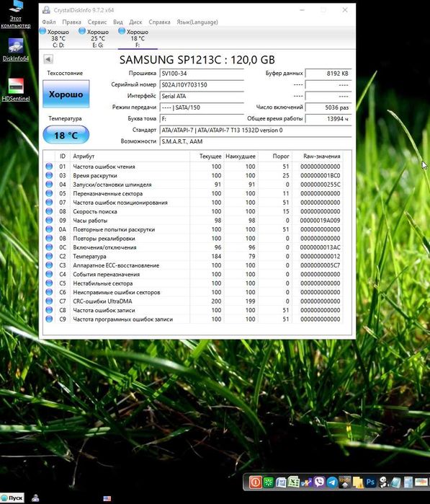Select the Аппаратное ECC-восстановление row
This screenshot has width=430, height=504.
tap(193, 265)
